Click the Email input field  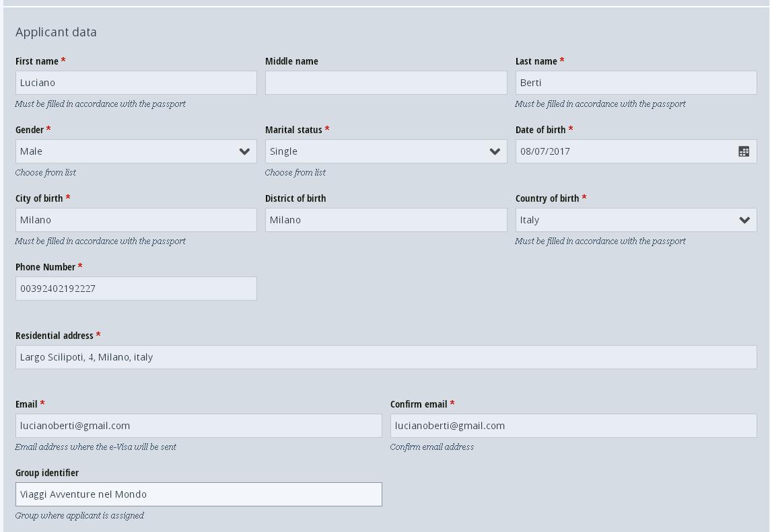[199, 426]
